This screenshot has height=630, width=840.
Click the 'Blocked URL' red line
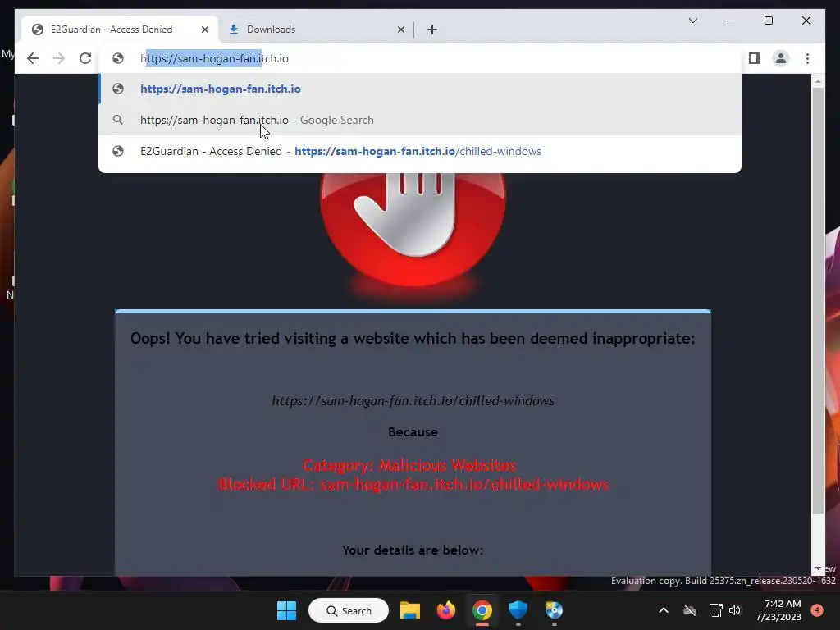coord(413,484)
